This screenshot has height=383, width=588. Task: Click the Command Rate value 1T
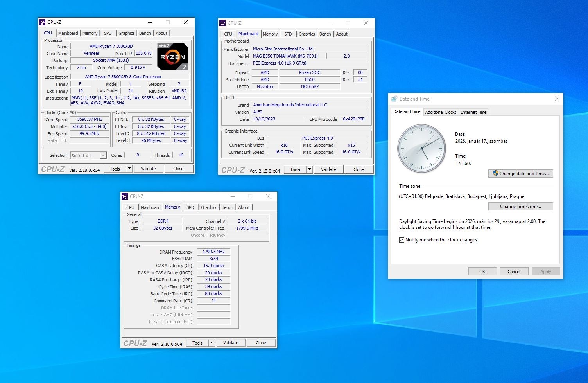tap(213, 301)
